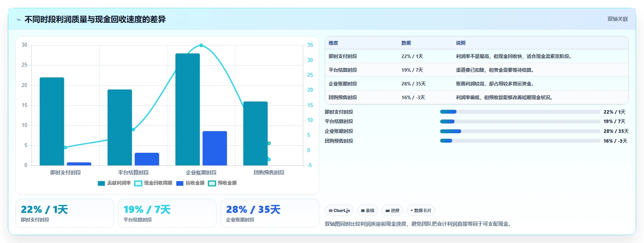Click the blue 应收金额 bar for 平台结算时段
Viewport: 644px width, 243px height.
[x=147, y=159]
